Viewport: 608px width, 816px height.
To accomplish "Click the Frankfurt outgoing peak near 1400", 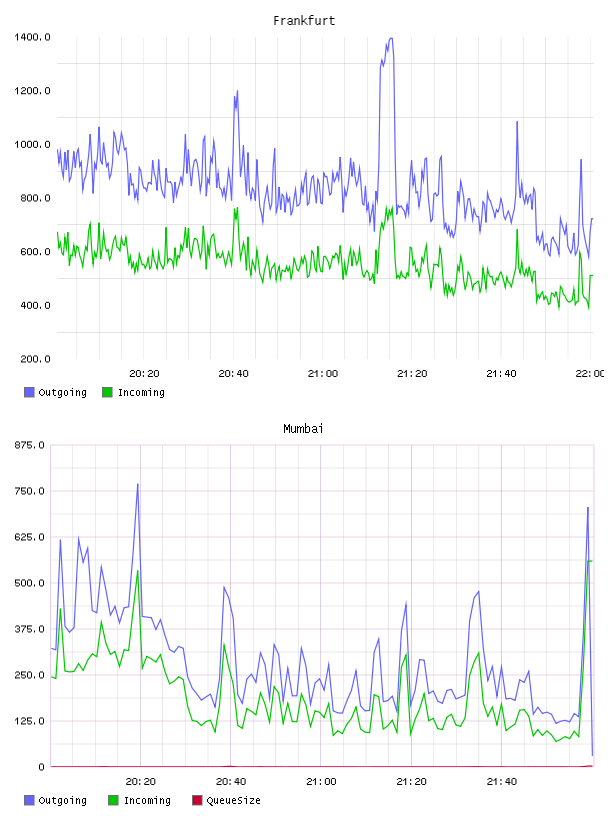I will point(390,39).
